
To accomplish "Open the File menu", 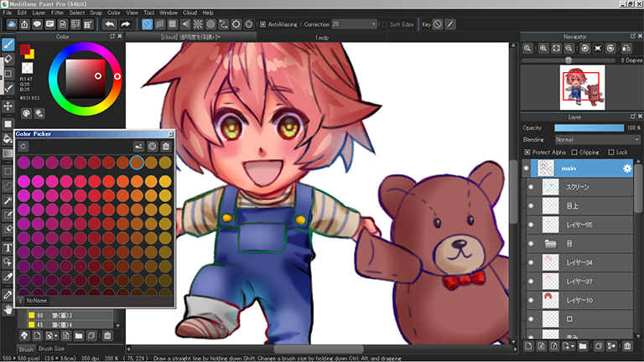I will coord(7,13).
